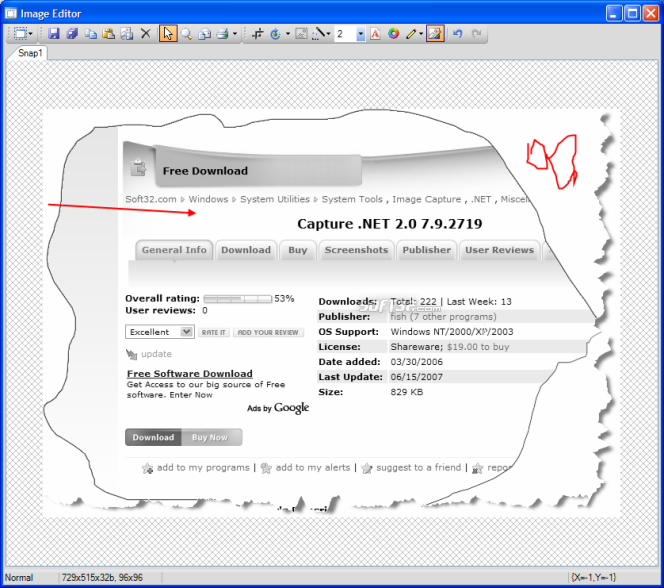The width and height of the screenshot is (664, 588).
Task: Click the resize image icon
Action: (x=301, y=33)
